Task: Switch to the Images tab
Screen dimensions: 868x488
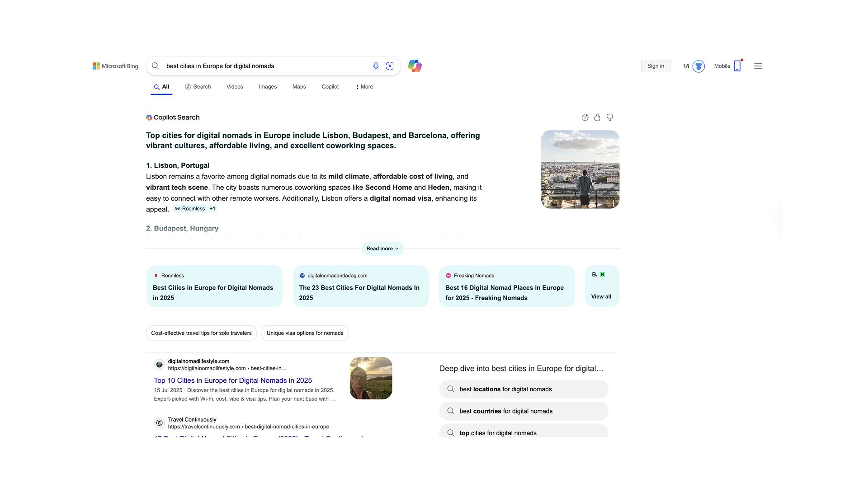Action: pyautogui.click(x=267, y=86)
